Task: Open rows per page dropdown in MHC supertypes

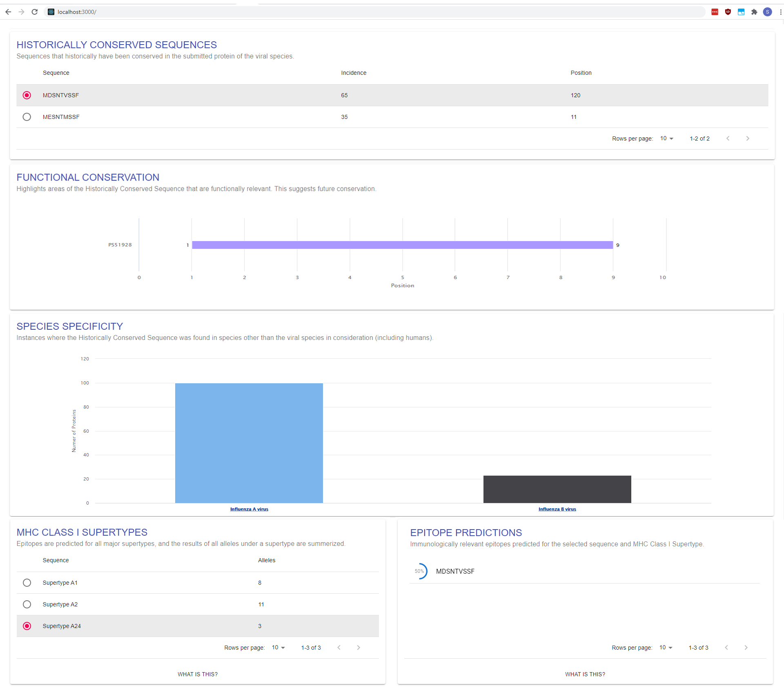Action: pyautogui.click(x=278, y=648)
